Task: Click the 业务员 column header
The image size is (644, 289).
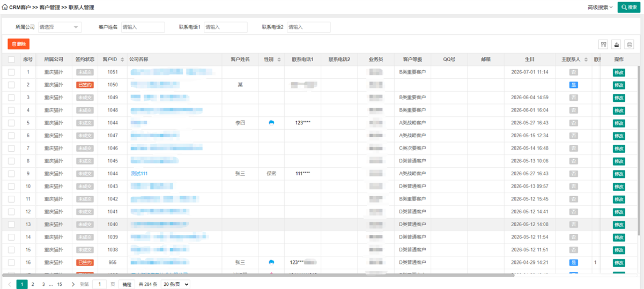Action: pyautogui.click(x=376, y=60)
